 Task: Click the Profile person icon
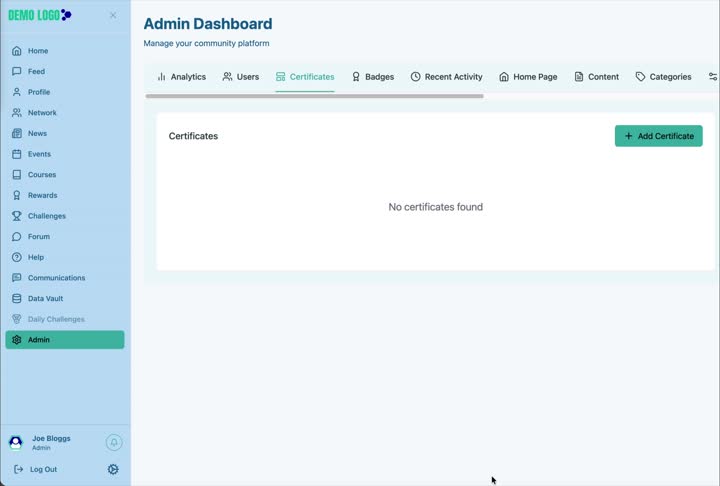click(17, 92)
